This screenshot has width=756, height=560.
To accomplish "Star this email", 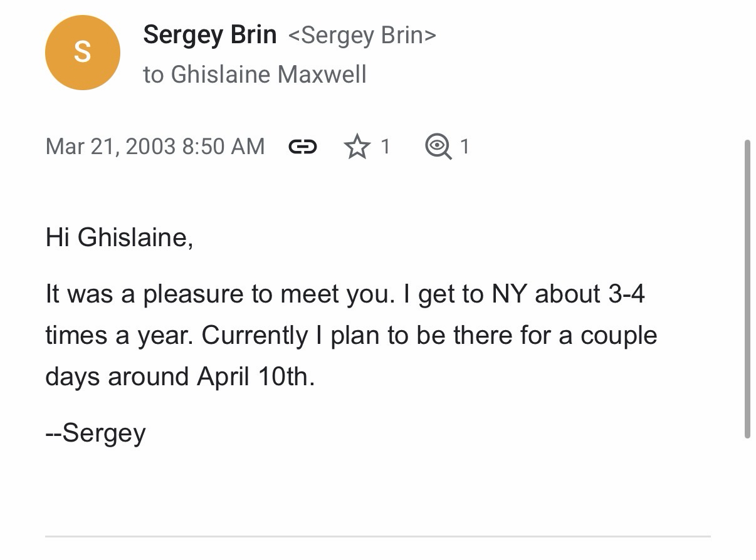I will click(x=357, y=147).
